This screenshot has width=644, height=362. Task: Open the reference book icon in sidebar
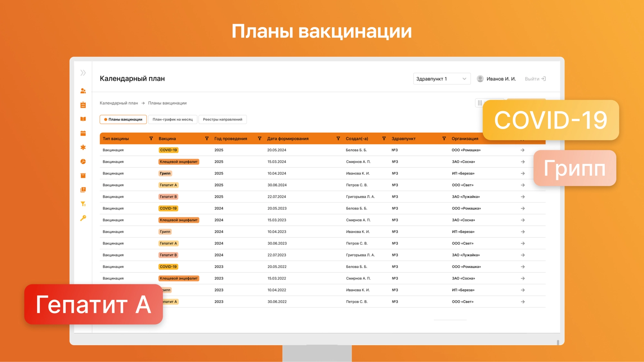pyautogui.click(x=83, y=119)
